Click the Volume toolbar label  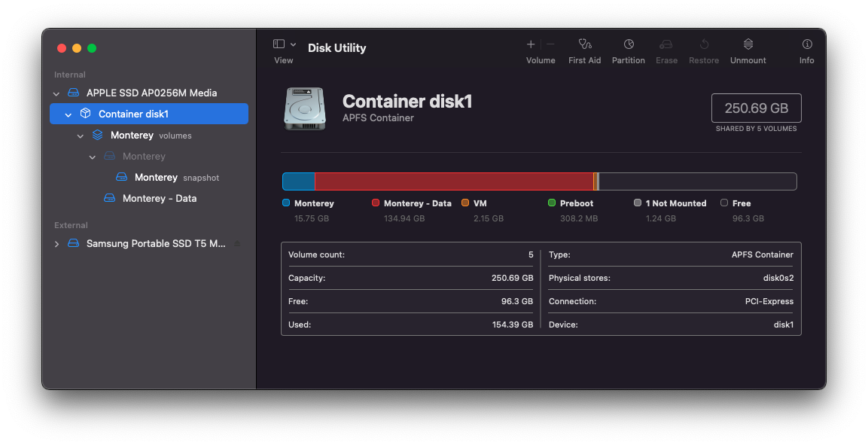(x=541, y=60)
